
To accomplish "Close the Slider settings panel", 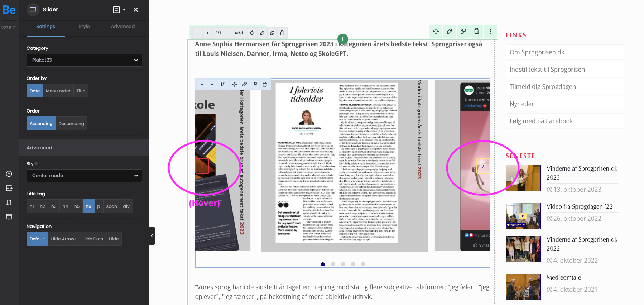I will 136,10.
